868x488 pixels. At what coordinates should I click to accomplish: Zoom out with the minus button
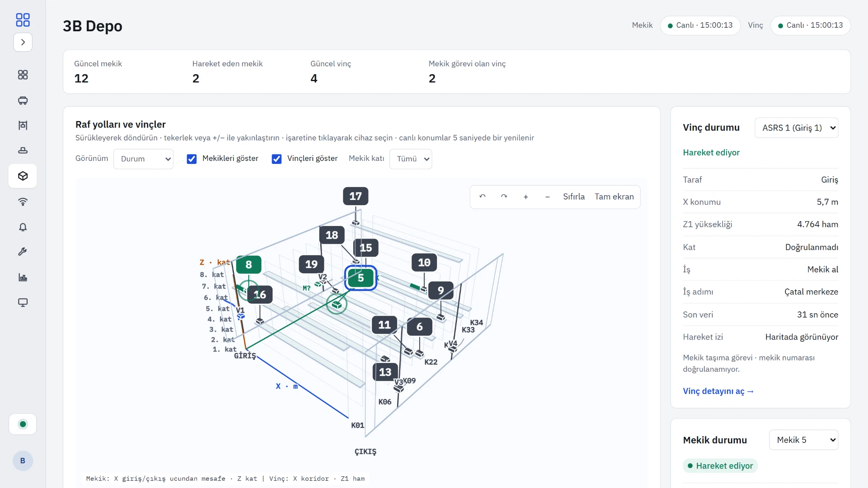tap(547, 197)
